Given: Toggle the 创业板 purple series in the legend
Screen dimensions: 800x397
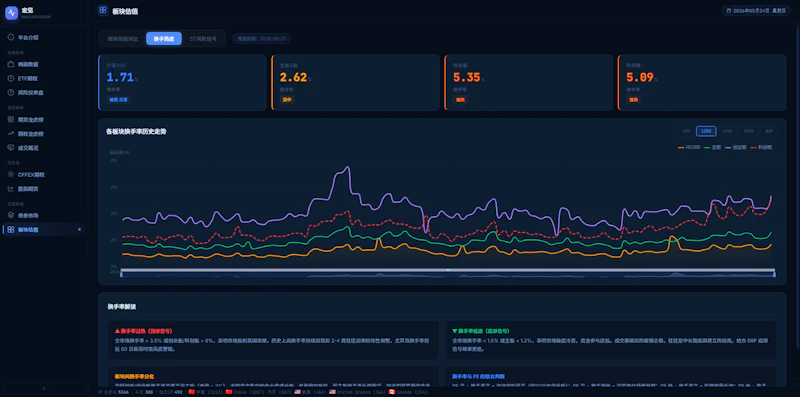Looking at the screenshot, I should click(735, 147).
